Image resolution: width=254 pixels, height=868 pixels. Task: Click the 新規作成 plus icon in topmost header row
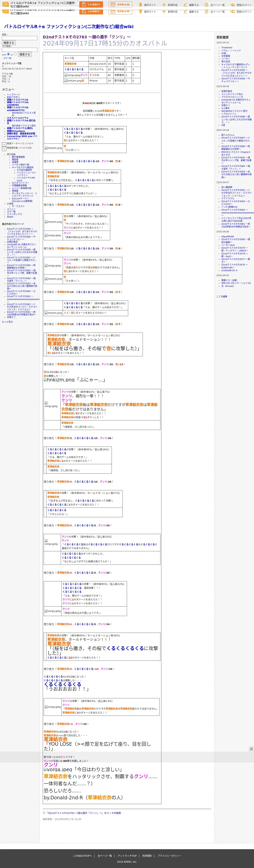click(x=164, y=5)
